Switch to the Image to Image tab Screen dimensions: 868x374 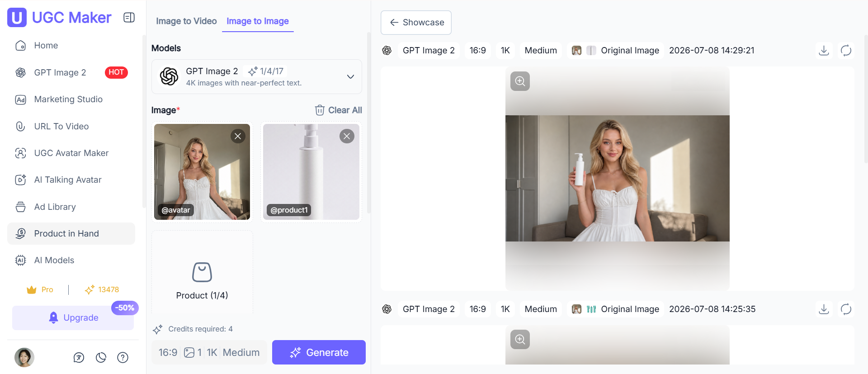click(258, 21)
